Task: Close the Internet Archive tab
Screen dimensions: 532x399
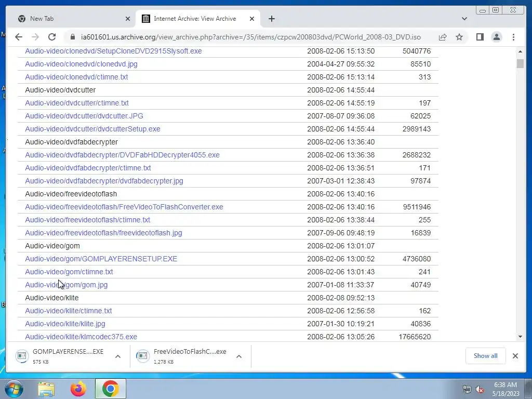Action: coord(252,19)
